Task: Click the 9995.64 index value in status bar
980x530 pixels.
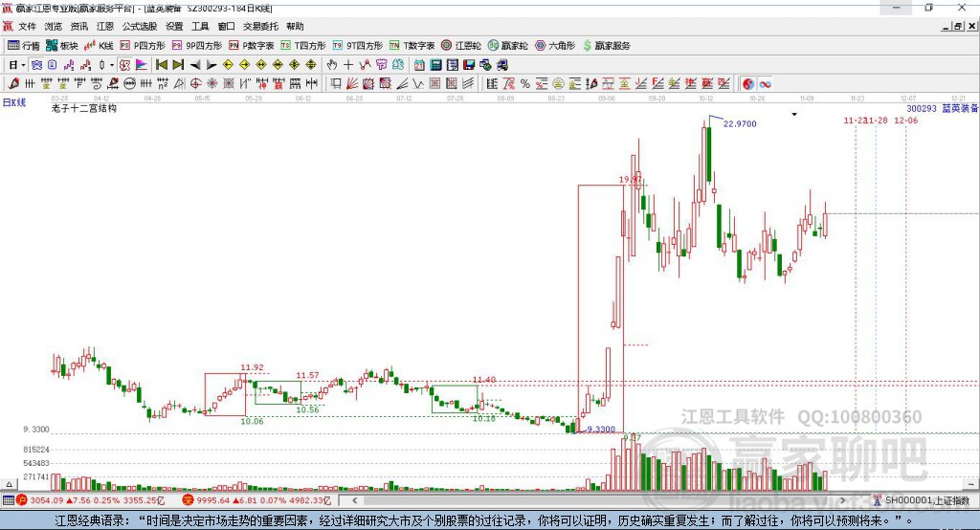Action: 213,500
